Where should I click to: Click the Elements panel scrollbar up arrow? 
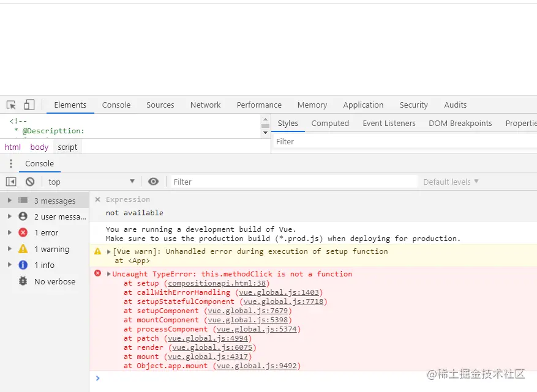(x=265, y=119)
